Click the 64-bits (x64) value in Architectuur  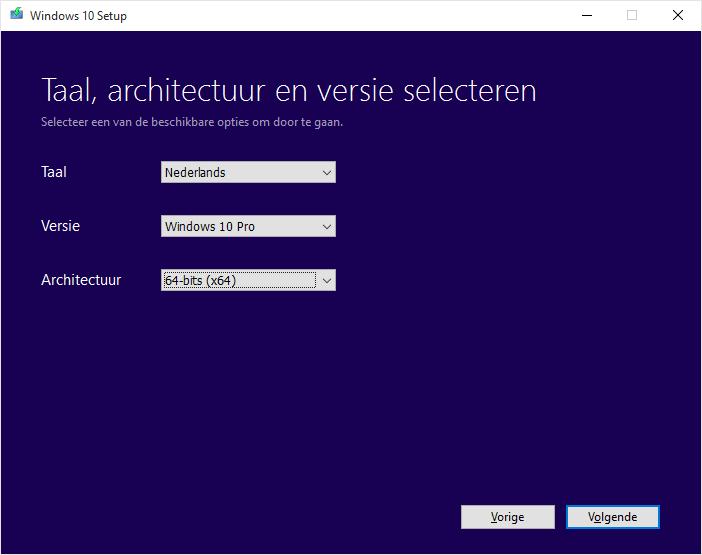[x=200, y=281]
